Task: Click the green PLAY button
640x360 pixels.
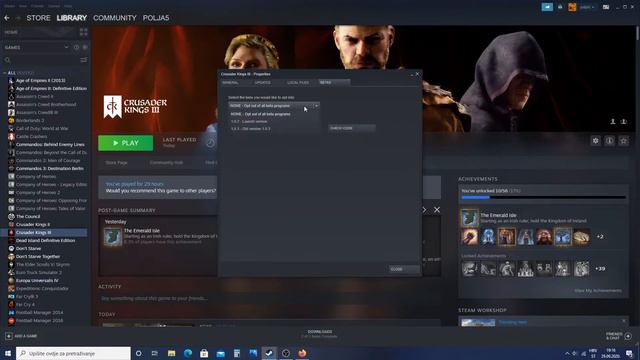Action: tap(126, 143)
